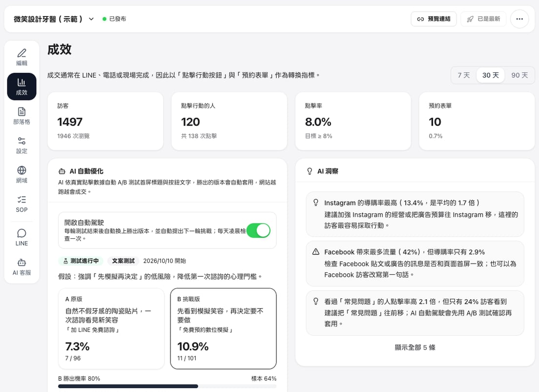Open the 常見問題 insight card
The image size is (539, 392).
pyautogui.click(x=415, y=313)
